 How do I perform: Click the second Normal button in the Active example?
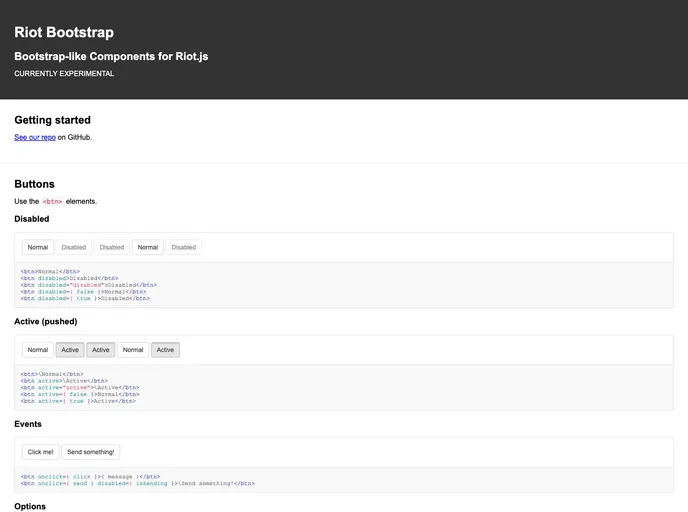pyautogui.click(x=133, y=350)
